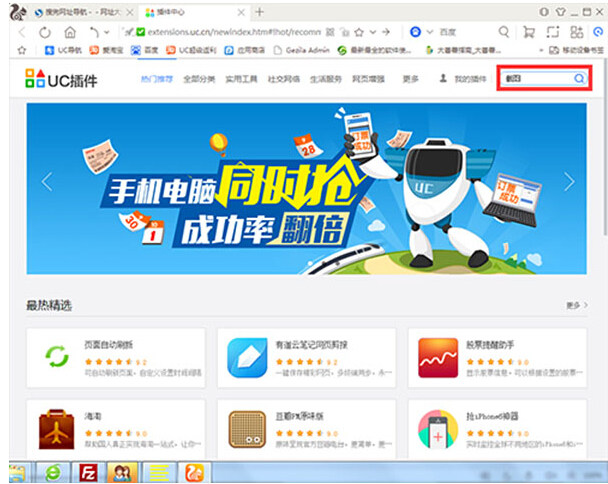This screenshot has height=484, width=608.
Task: Click the UC插件 logo
Action: pos(61,79)
